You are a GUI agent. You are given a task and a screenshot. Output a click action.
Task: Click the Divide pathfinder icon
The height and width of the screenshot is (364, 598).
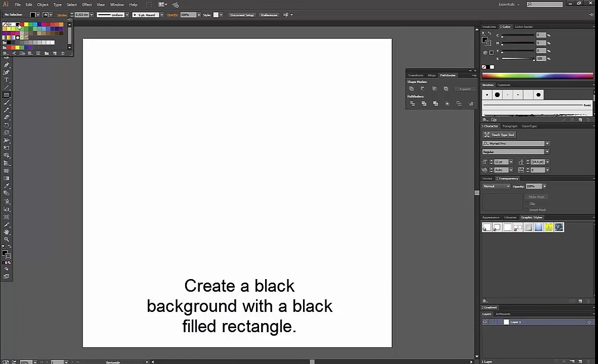(412, 104)
